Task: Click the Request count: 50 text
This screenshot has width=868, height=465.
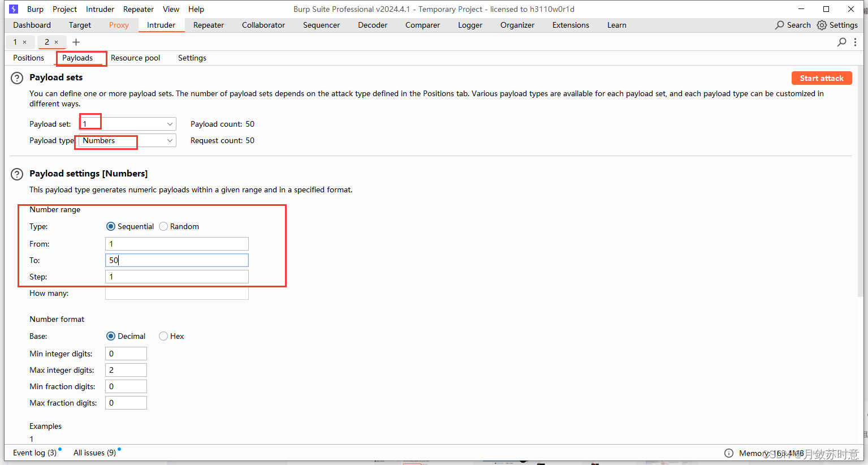Action: [x=222, y=140]
